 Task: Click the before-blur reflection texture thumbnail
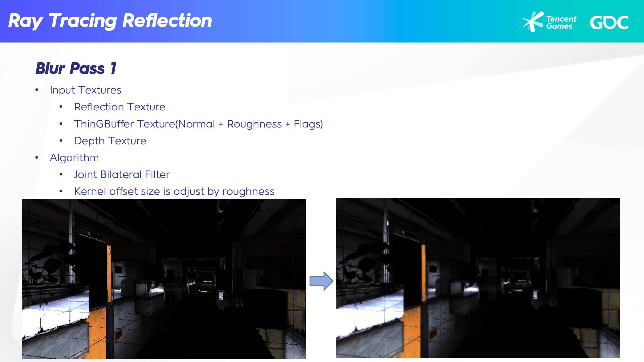tap(164, 279)
